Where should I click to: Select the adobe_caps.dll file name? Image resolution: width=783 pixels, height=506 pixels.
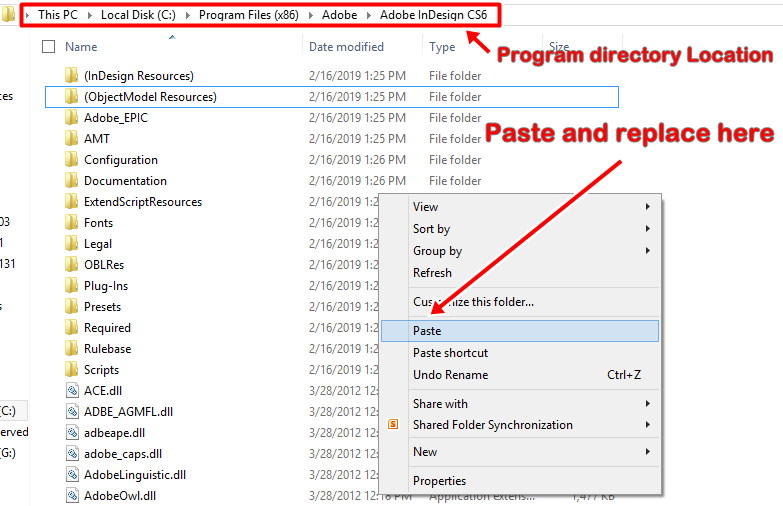[123, 453]
